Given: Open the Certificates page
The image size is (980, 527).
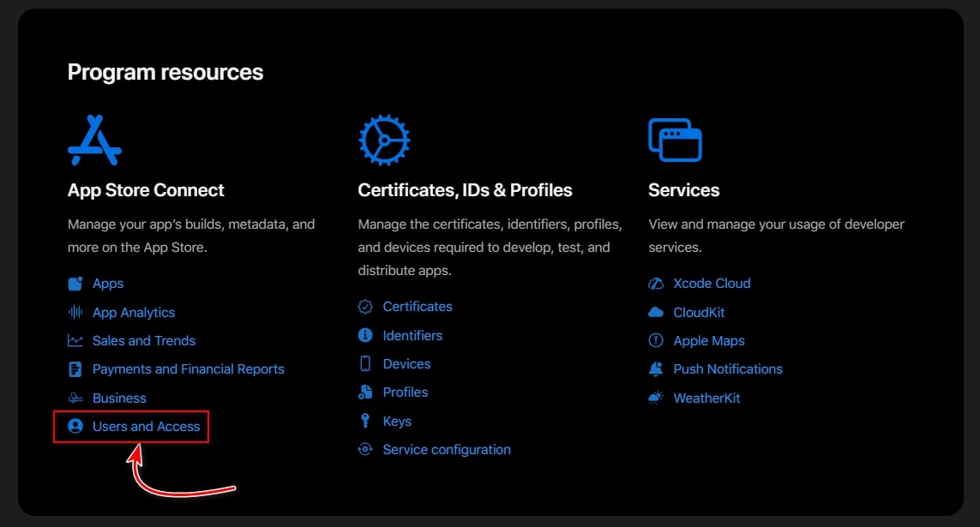Looking at the screenshot, I should tap(417, 306).
